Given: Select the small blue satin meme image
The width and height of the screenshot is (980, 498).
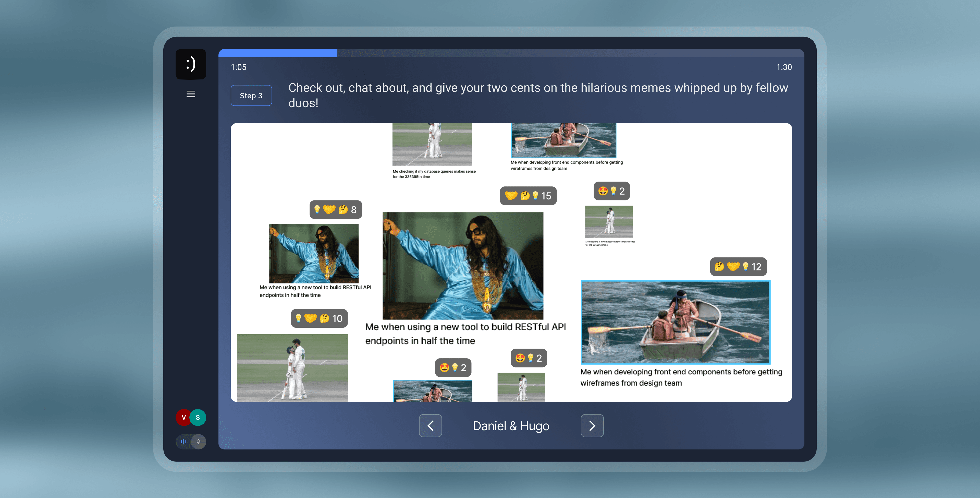Looking at the screenshot, I should (314, 253).
